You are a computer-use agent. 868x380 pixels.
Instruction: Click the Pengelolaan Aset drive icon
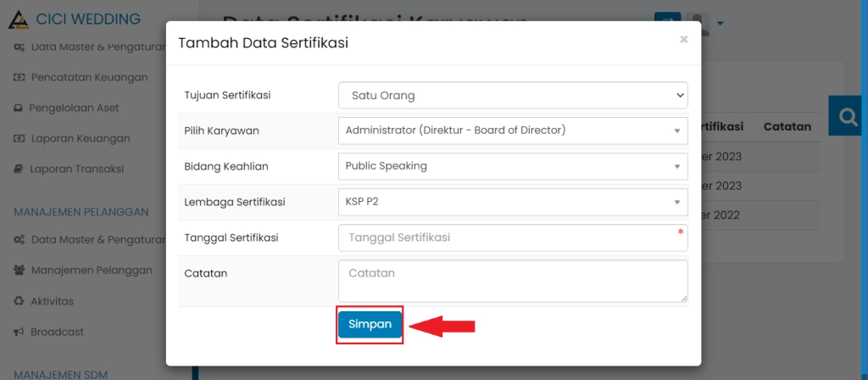pyautogui.click(x=19, y=108)
